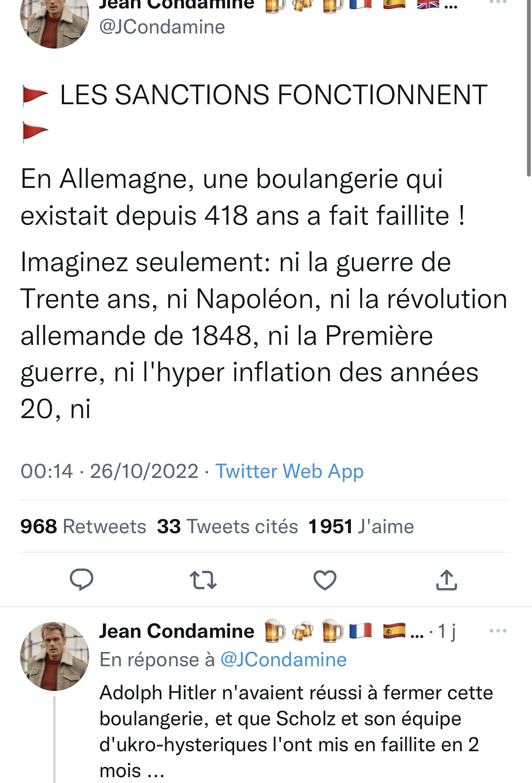View the 1951 J'aime likes list
This screenshot has width=532, height=783.
click(361, 526)
